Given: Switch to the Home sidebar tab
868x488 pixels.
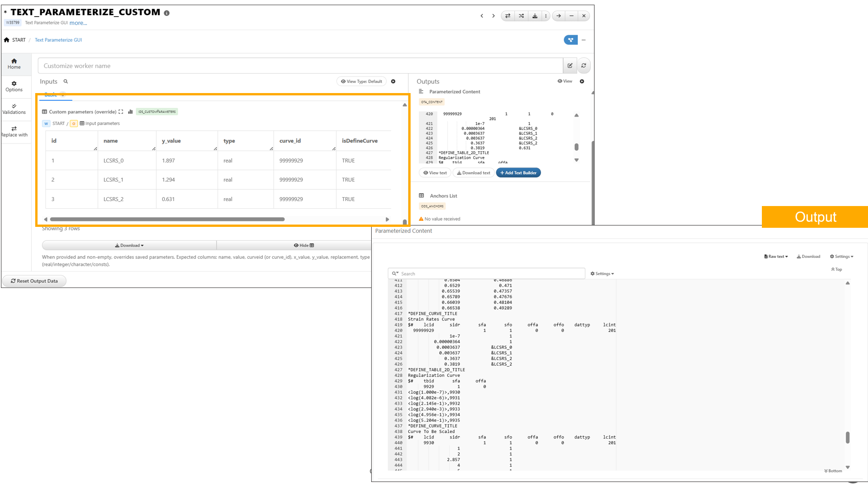Looking at the screenshot, I should point(14,63).
